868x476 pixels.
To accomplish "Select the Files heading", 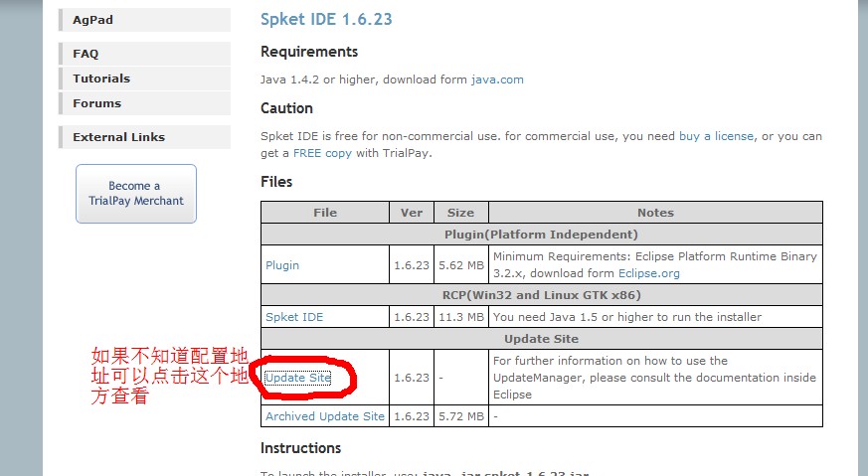I will [x=276, y=182].
